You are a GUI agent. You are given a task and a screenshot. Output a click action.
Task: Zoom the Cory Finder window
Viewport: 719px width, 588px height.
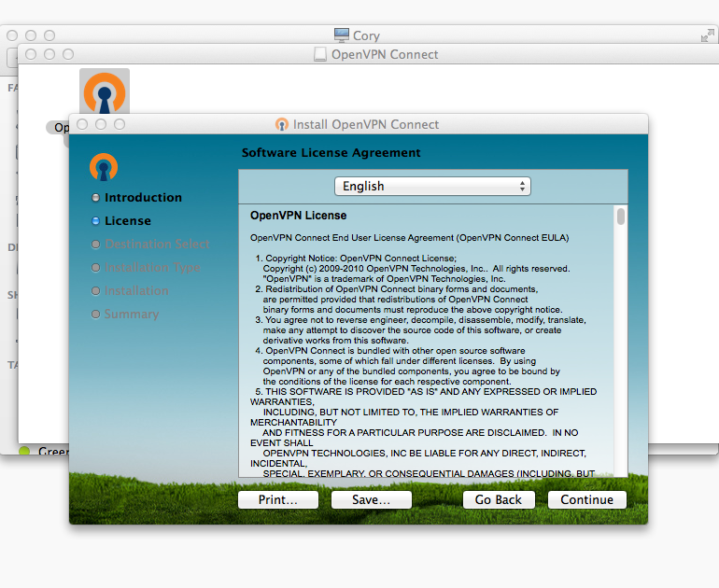(49, 35)
